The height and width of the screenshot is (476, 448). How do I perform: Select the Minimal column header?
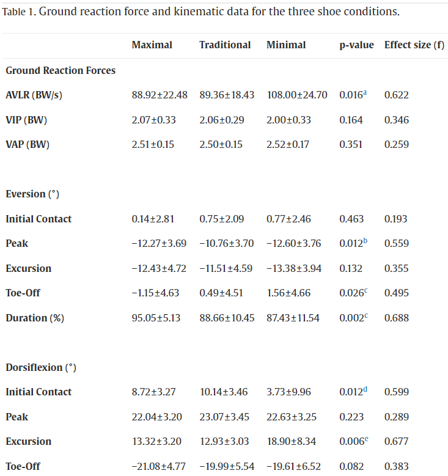286,45
